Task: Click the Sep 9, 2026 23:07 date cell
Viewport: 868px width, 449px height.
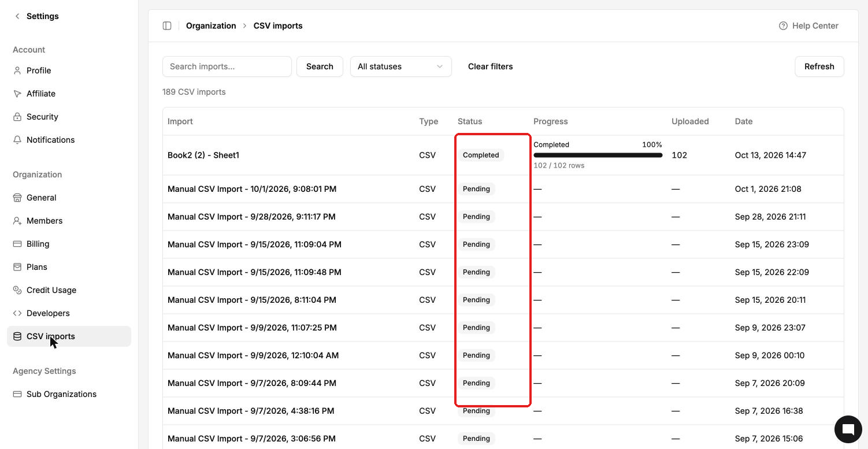Action: click(x=770, y=328)
